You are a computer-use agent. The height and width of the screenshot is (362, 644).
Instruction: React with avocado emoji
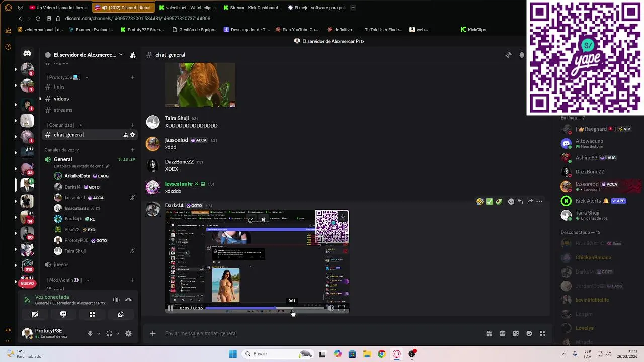click(499, 202)
